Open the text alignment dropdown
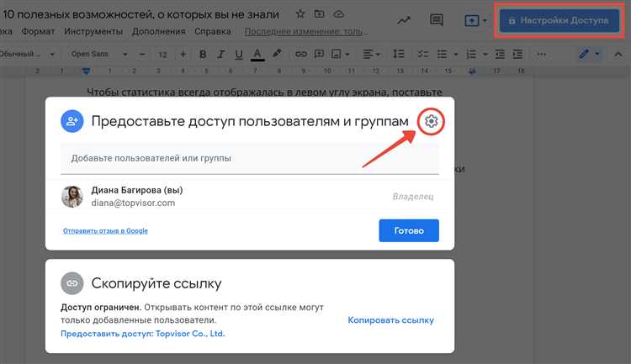 (x=371, y=54)
